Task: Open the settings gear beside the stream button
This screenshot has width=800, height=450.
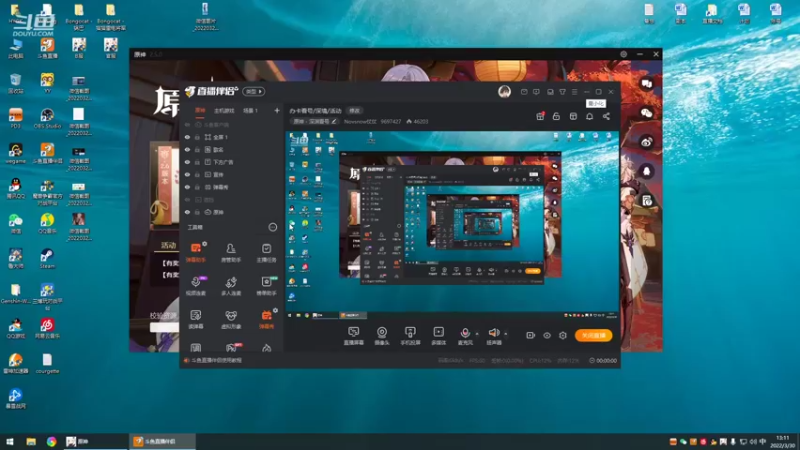Action: pyautogui.click(x=563, y=335)
